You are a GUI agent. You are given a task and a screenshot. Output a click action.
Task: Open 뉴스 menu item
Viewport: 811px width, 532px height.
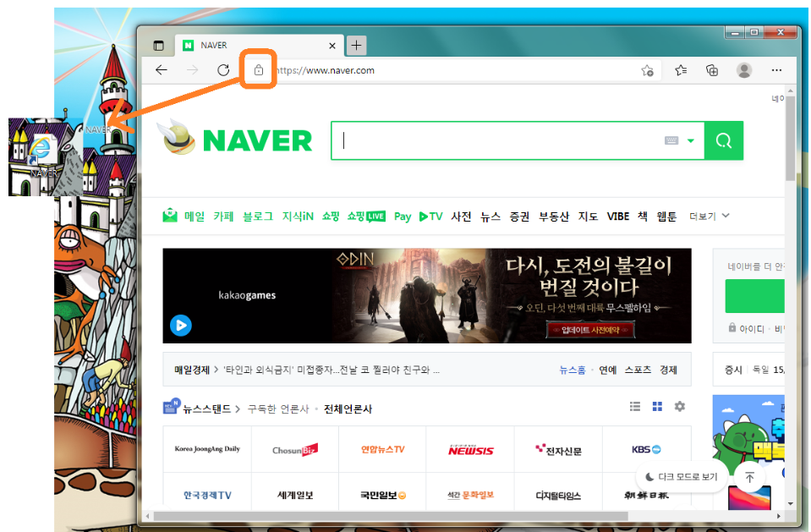pos(490,216)
